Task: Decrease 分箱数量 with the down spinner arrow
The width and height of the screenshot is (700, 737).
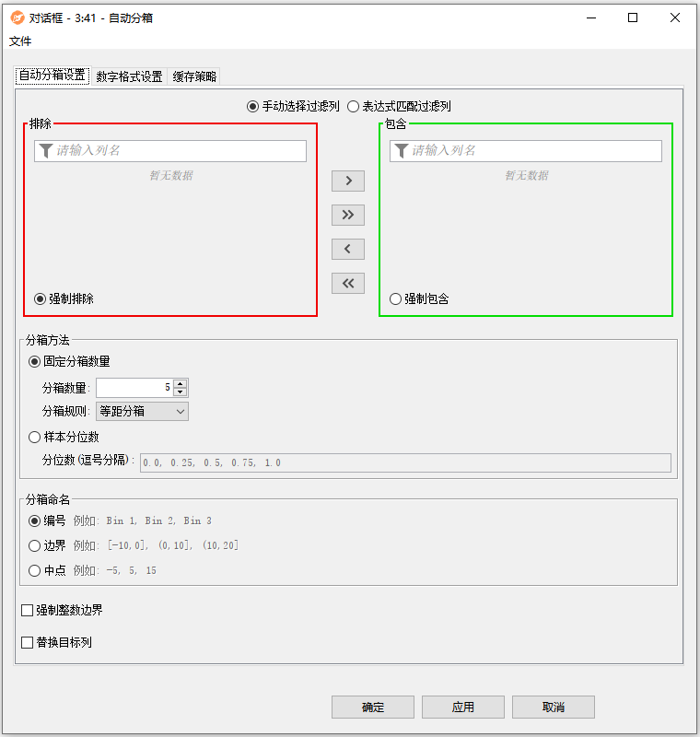Action: [x=181, y=392]
